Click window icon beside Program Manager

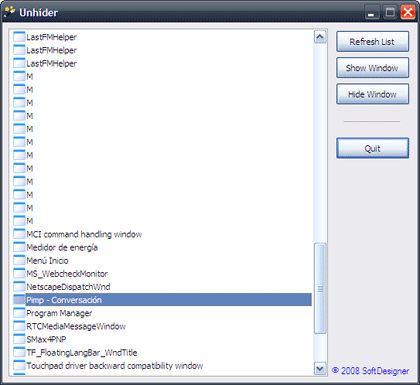(x=19, y=313)
